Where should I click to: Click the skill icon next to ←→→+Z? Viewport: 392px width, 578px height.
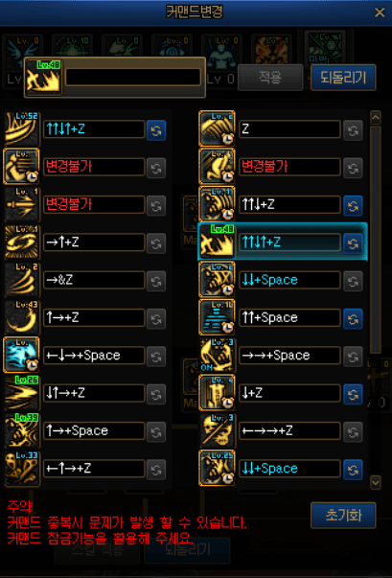pos(217,430)
